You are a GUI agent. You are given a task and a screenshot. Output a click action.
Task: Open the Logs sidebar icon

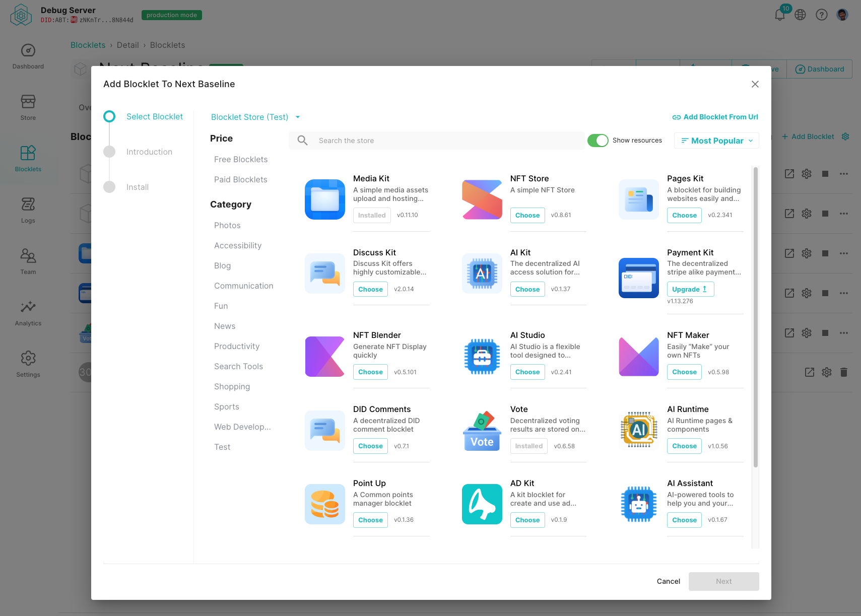click(x=28, y=210)
